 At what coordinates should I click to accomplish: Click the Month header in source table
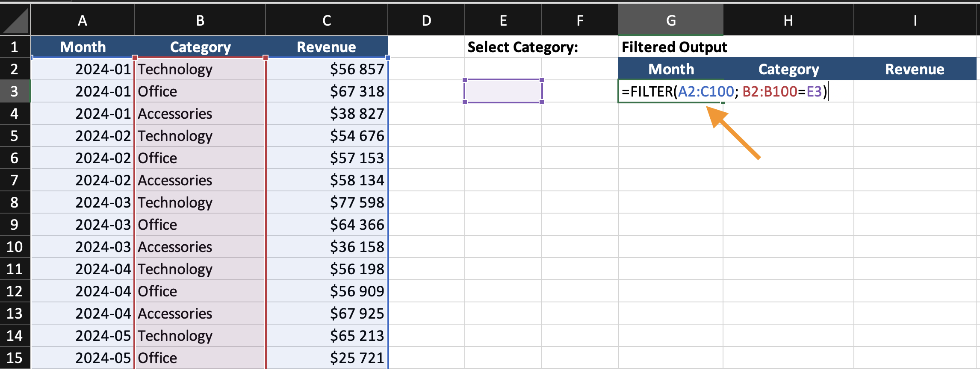(83, 47)
